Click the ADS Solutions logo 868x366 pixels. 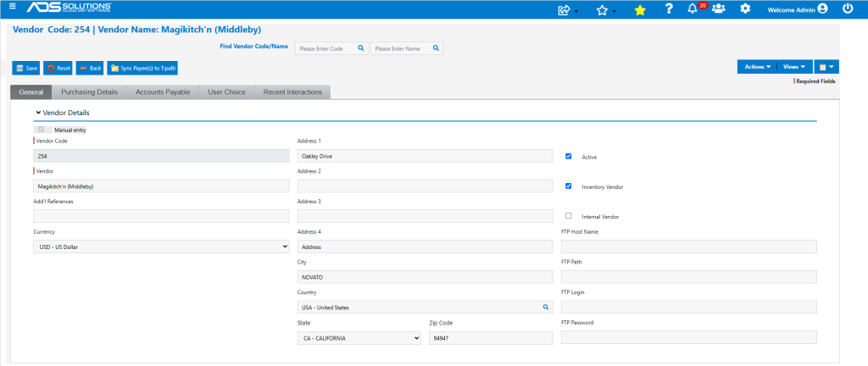[70, 7]
